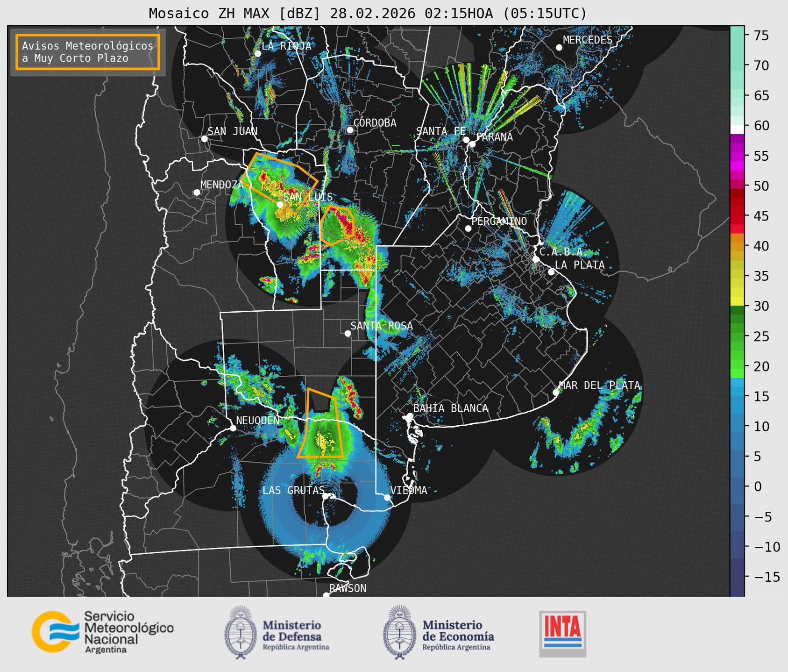This screenshot has height=672, width=788.
Task: Click the white dot marking LA RIOJA
Action: [x=257, y=54]
